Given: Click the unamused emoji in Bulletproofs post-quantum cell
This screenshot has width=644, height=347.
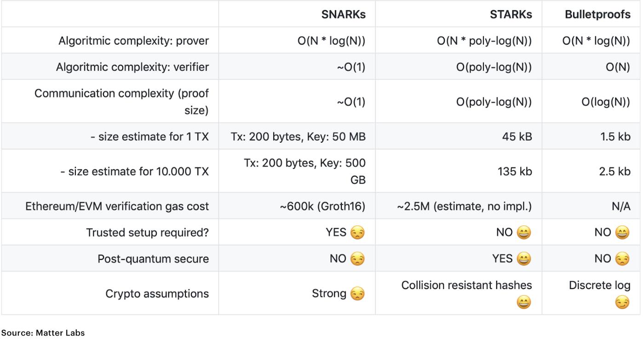Looking at the screenshot, I should pyautogui.click(x=622, y=259).
